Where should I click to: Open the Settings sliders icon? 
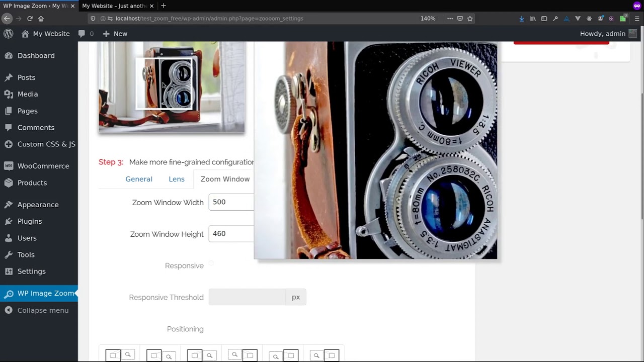coord(9,271)
